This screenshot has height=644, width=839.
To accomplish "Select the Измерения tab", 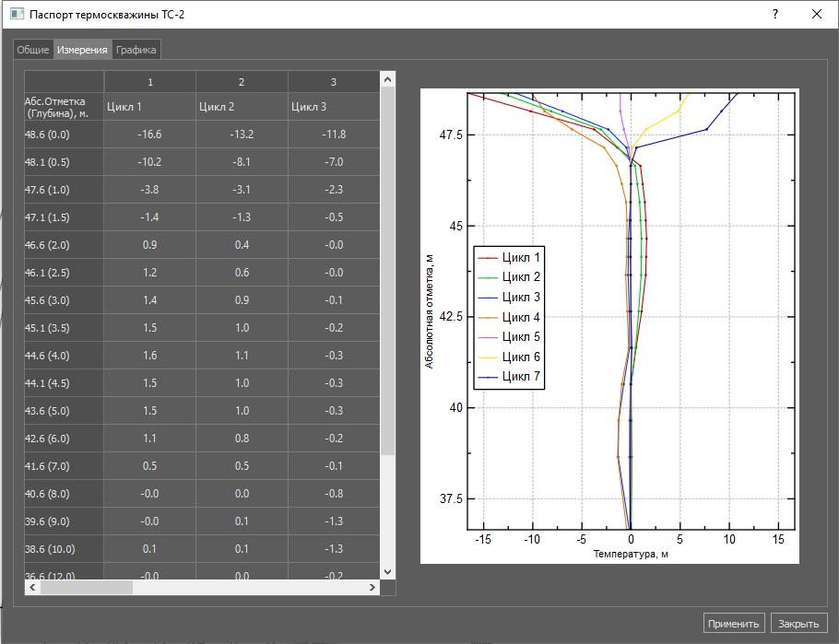I will point(82,50).
